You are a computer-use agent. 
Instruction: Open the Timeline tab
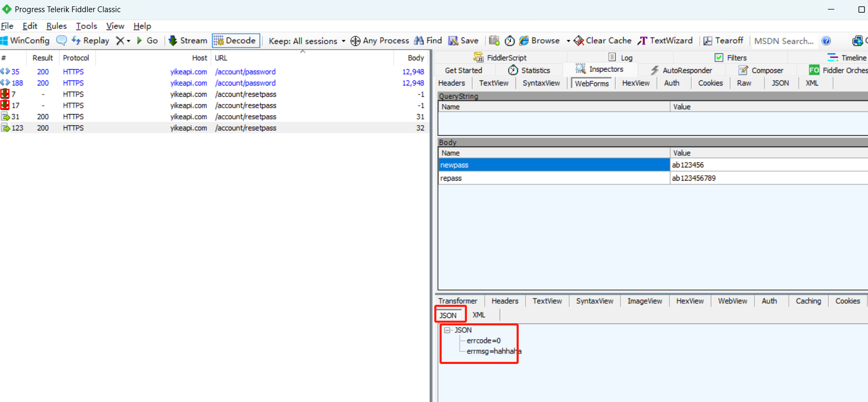click(x=847, y=58)
